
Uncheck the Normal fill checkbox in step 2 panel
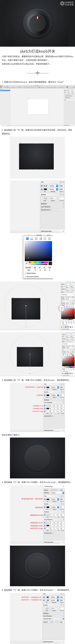(42, 189)
